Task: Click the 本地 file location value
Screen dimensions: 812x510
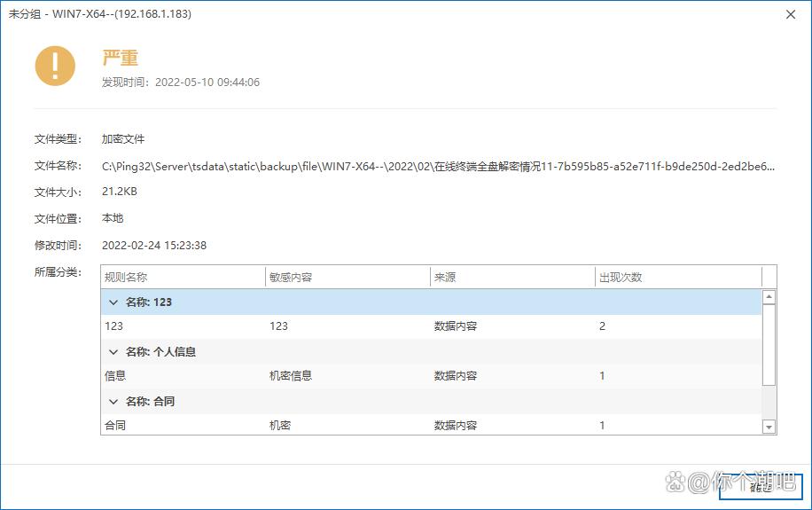Action: [x=113, y=218]
